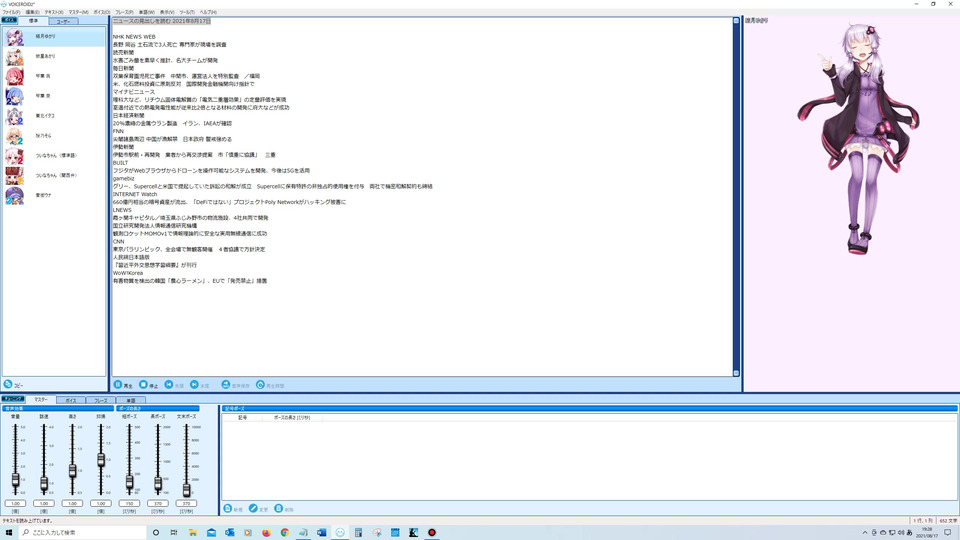Click the 短ポーズ value input field showing 150

(x=129, y=503)
